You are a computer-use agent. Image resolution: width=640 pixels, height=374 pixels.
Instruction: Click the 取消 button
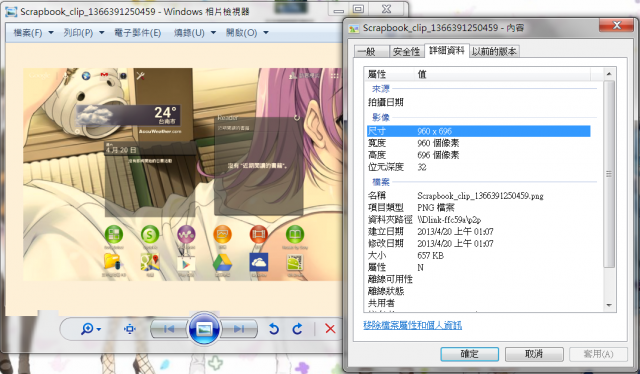pyautogui.click(x=534, y=354)
